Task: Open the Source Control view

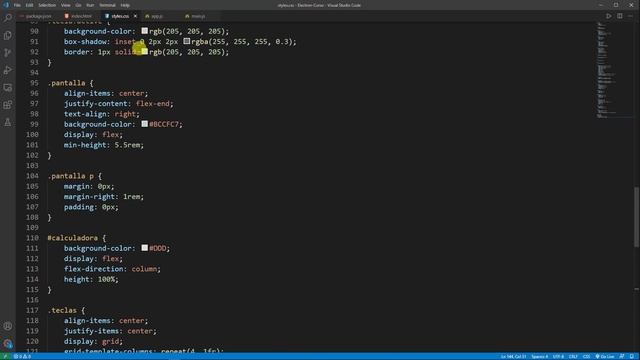Action: pyautogui.click(x=8, y=53)
